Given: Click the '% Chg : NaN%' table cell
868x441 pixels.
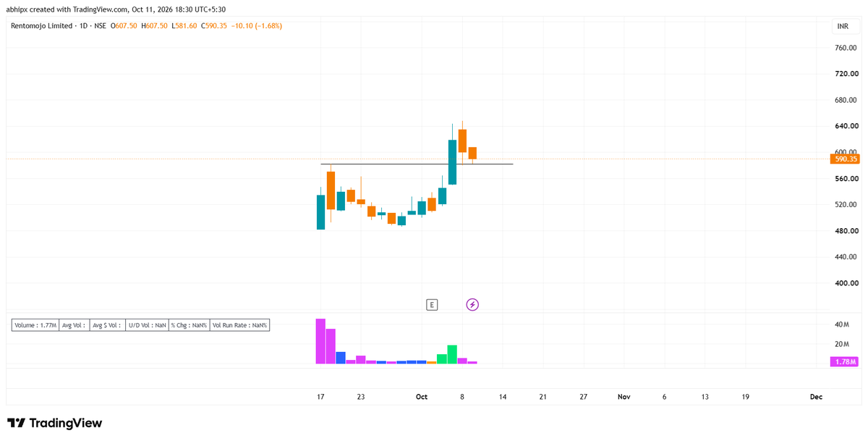Looking at the screenshot, I should 189,325.
